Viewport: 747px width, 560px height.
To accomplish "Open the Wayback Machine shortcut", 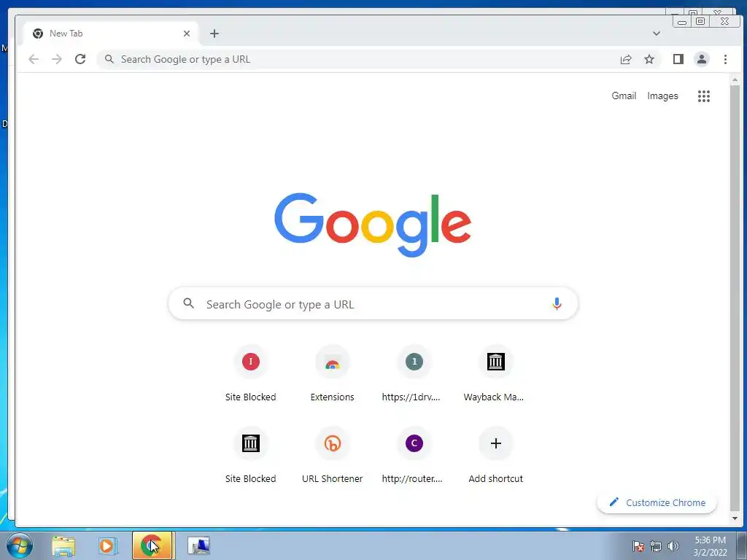I will [495, 373].
